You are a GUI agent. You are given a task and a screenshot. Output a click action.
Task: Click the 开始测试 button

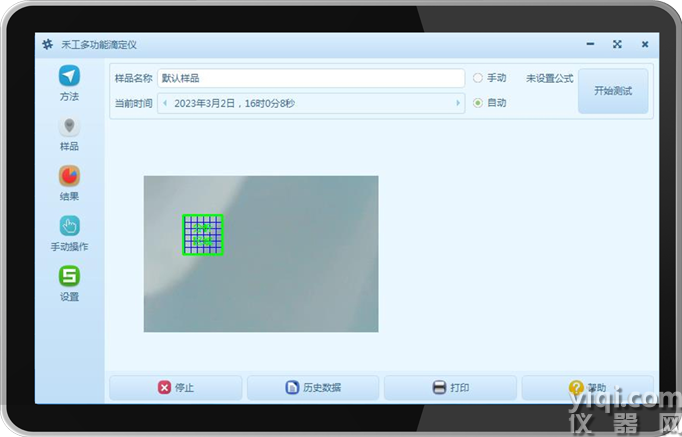613,91
